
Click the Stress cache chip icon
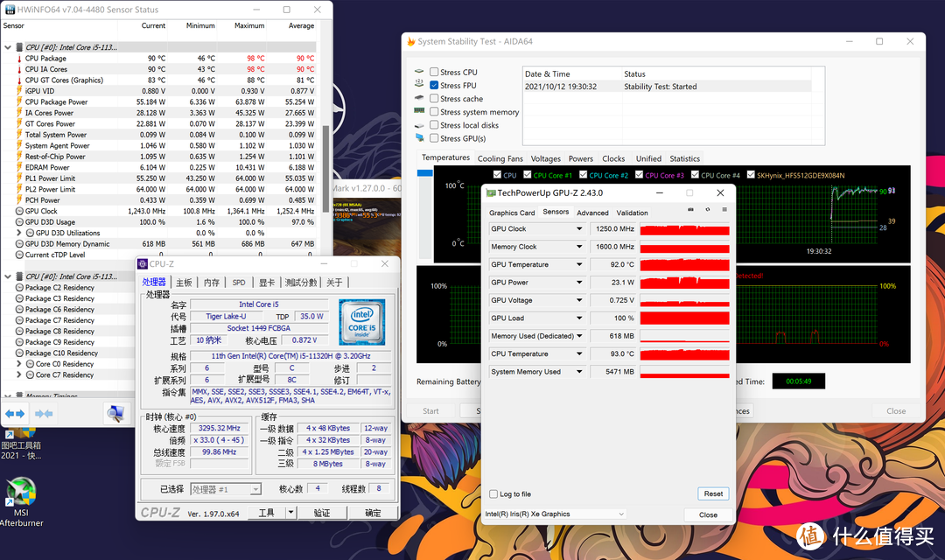[x=419, y=98]
